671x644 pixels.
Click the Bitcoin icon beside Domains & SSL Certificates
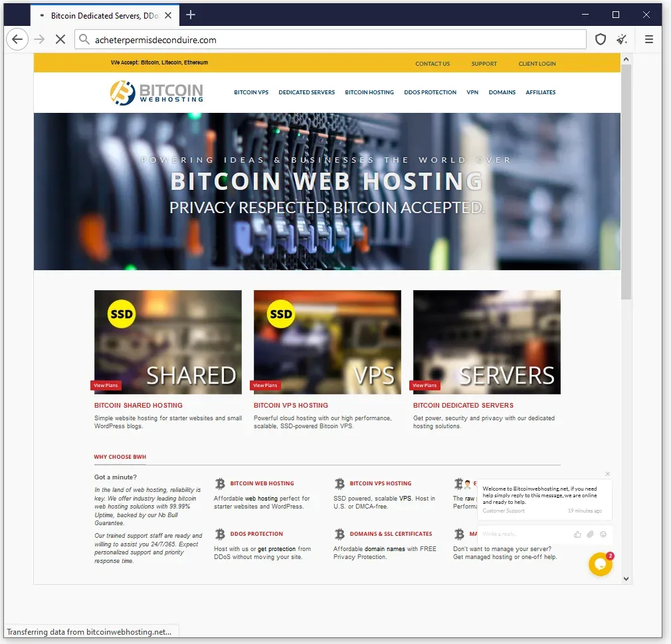[x=339, y=534]
